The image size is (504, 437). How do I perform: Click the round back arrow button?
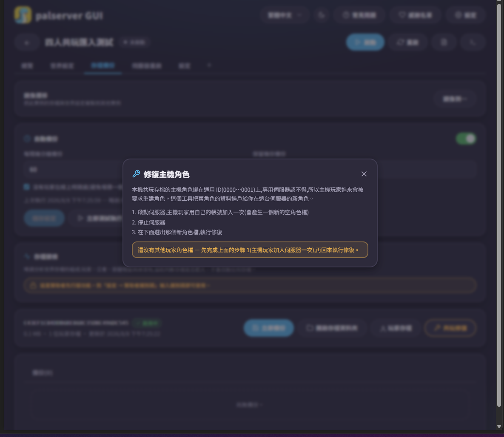(x=27, y=43)
